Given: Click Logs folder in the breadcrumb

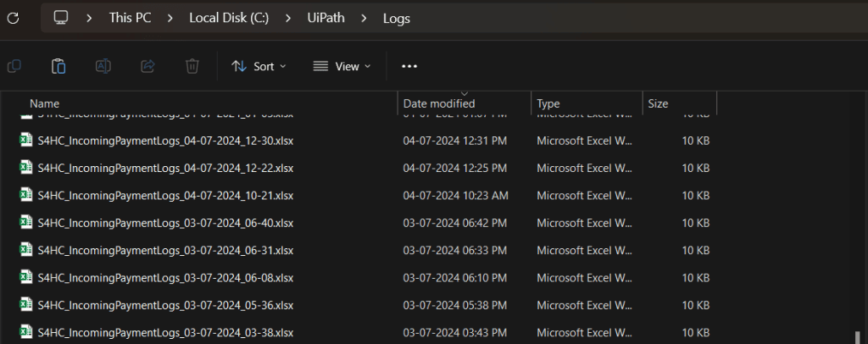Looking at the screenshot, I should 397,19.
